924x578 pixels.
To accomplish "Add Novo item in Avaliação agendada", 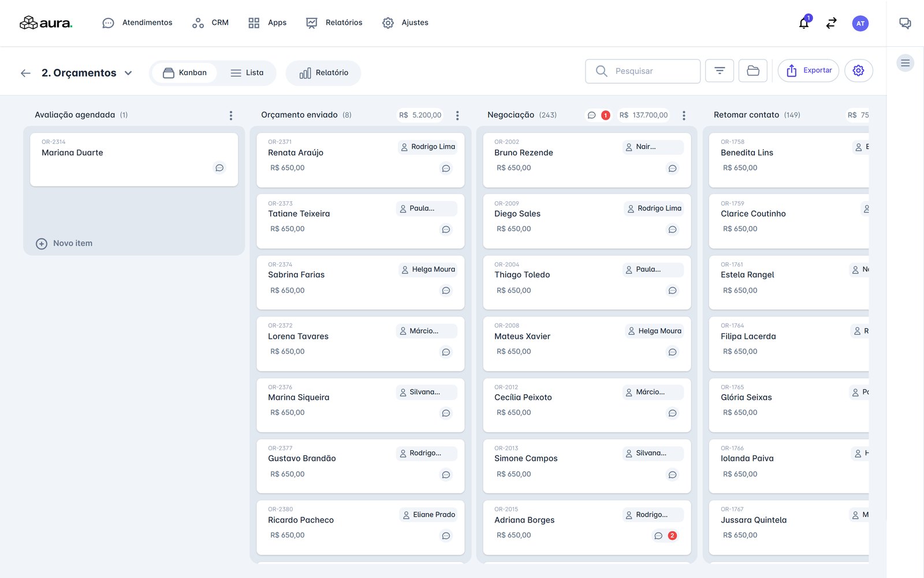I will (x=64, y=243).
